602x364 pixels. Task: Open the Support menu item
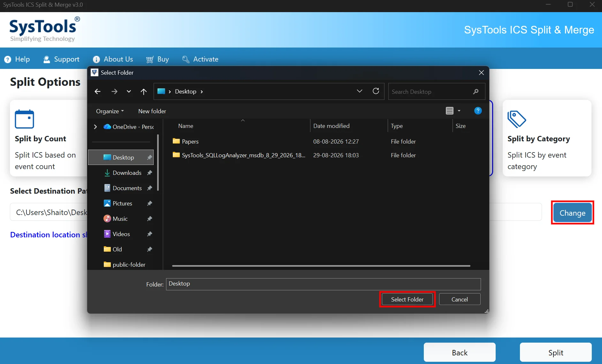(61, 59)
